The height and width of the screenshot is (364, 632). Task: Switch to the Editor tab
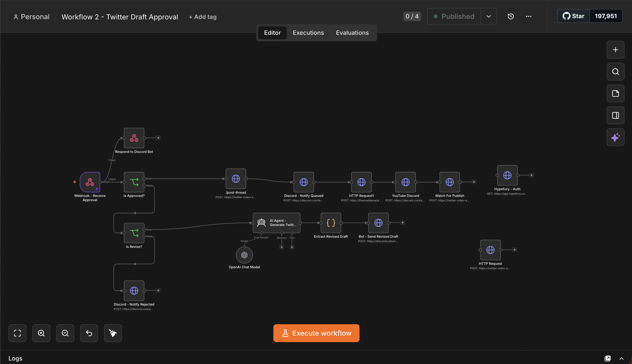272,33
